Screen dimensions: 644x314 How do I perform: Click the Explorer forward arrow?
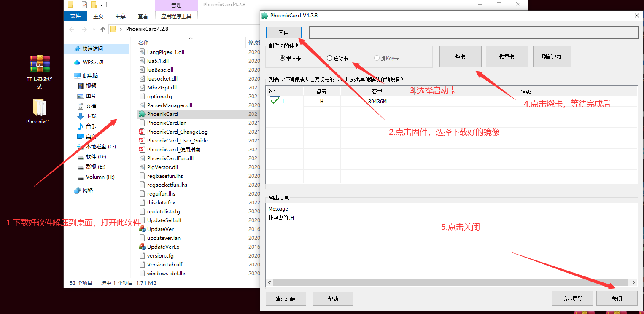[84, 30]
